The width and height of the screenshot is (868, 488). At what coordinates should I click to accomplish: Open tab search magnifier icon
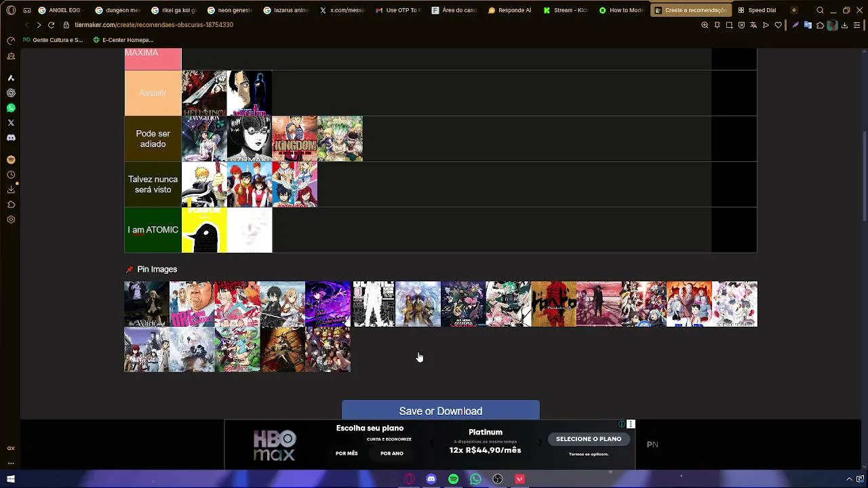pos(820,10)
